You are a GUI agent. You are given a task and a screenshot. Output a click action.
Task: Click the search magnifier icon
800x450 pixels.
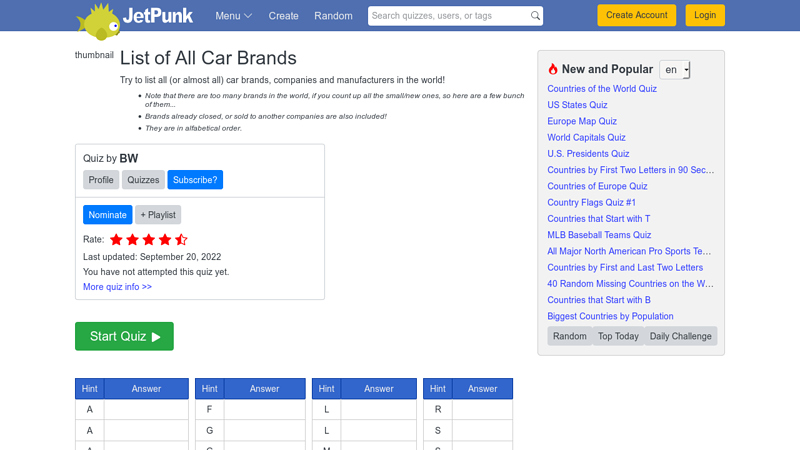pos(535,16)
